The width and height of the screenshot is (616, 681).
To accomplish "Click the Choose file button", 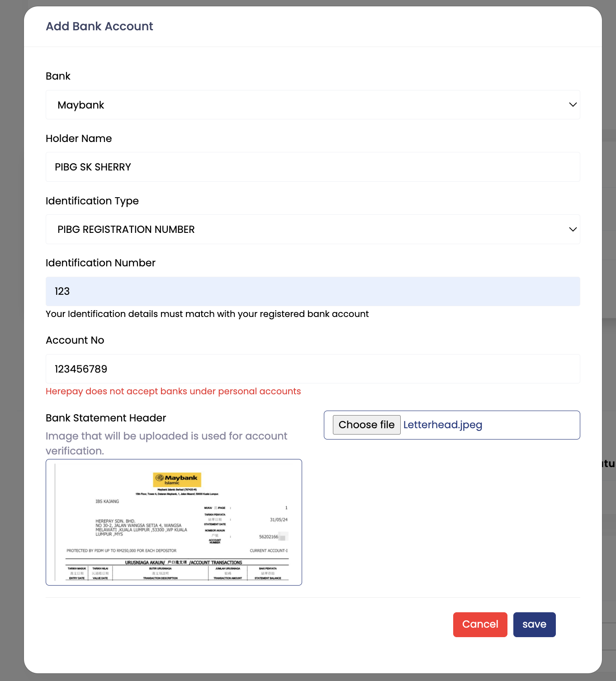I will click(x=367, y=425).
